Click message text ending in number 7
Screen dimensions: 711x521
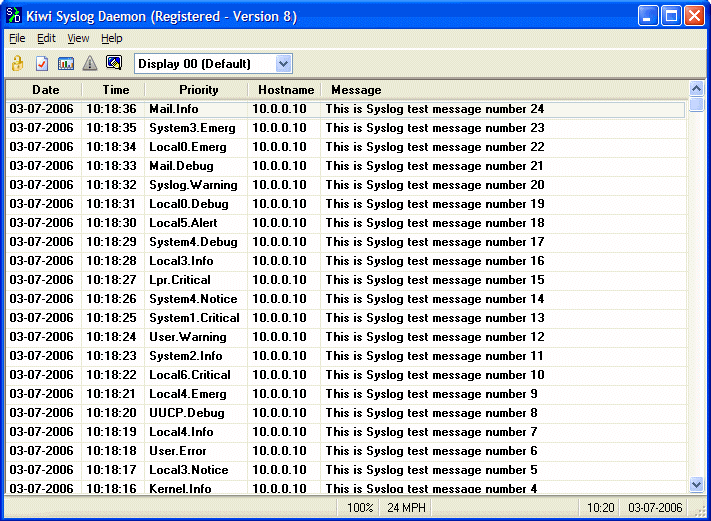[431, 432]
